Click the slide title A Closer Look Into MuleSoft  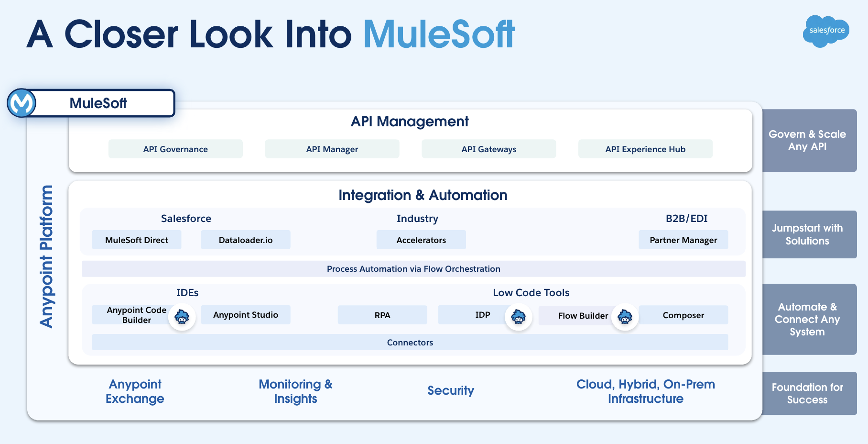point(271,34)
